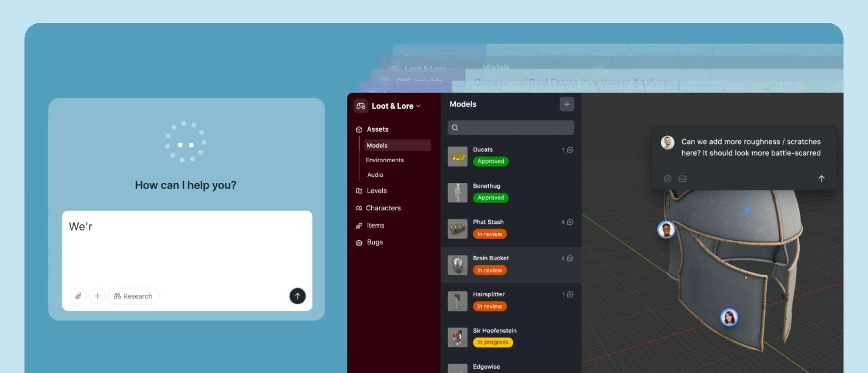The height and width of the screenshot is (373, 868).
Task: Open the Phat Stash chest thumbnail
Action: [457, 229]
